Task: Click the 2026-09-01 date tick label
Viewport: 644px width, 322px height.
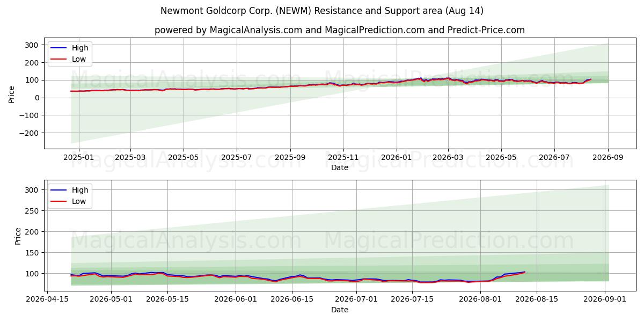Action: coord(605,299)
